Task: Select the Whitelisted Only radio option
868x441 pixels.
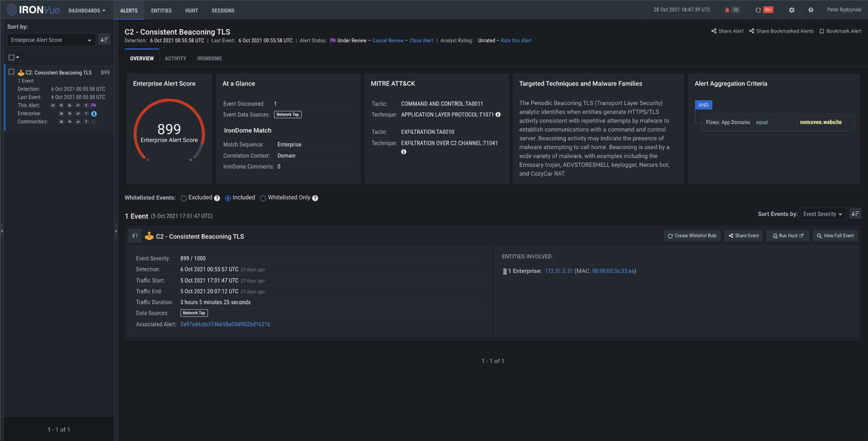Action: pyautogui.click(x=263, y=198)
